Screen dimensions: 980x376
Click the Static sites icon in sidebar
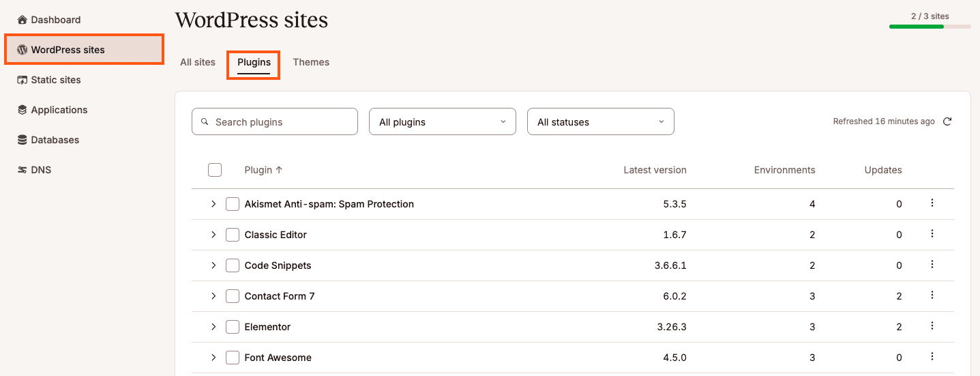click(x=22, y=80)
